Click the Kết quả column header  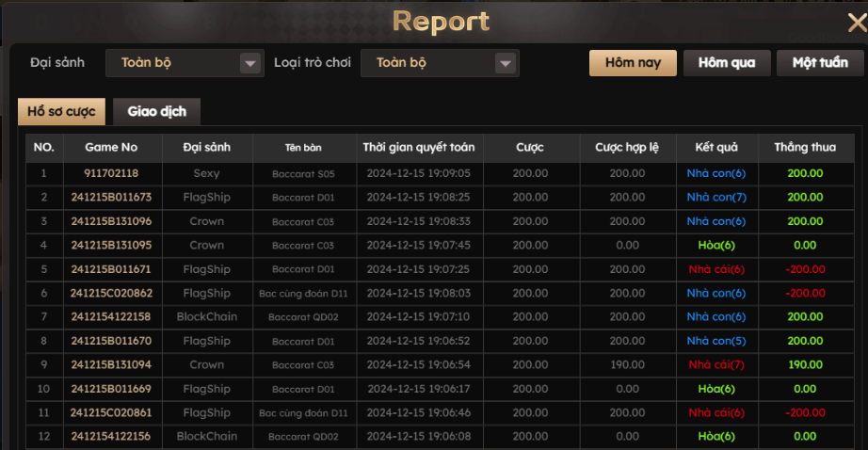click(x=715, y=148)
